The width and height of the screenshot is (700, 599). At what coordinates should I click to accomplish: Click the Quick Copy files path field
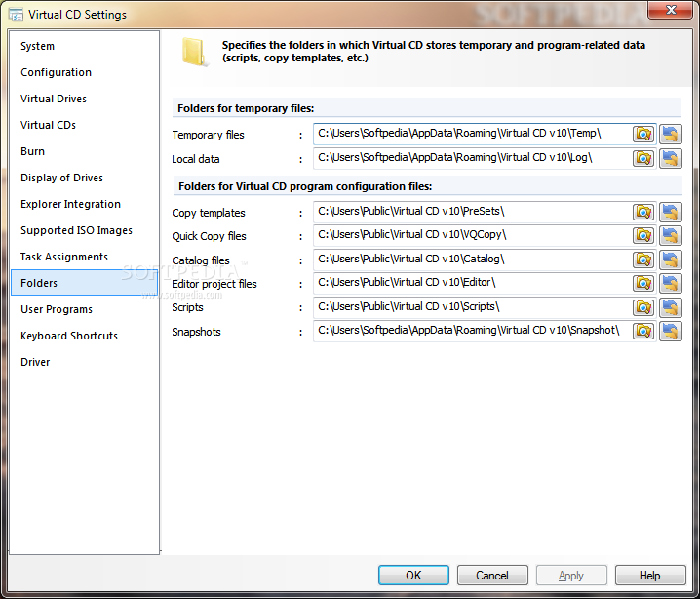tap(472, 235)
